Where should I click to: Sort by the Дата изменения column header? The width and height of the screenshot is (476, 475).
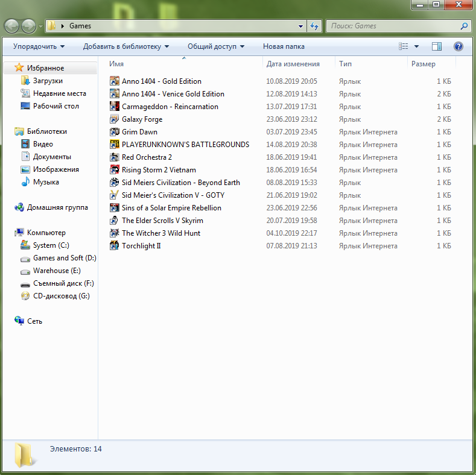pyautogui.click(x=293, y=64)
